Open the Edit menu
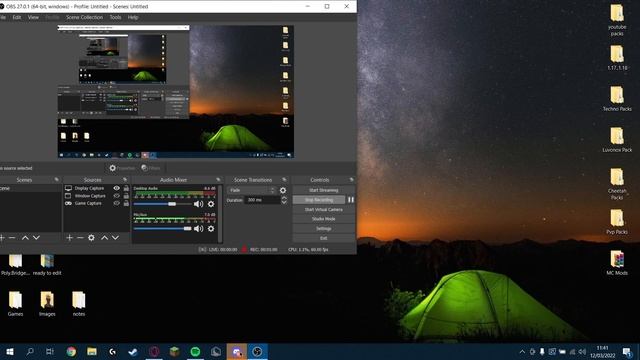Viewport: 640px width, 360px height. (17, 17)
